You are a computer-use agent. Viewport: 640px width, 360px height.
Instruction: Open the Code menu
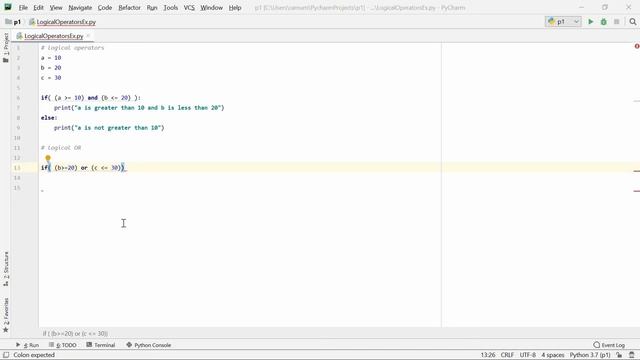tap(105, 7)
